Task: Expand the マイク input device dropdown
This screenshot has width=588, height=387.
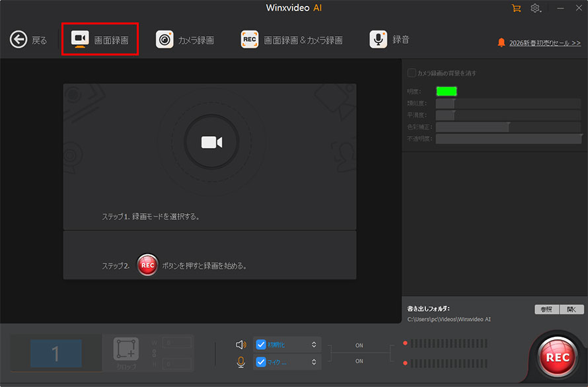Action: [314, 361]
